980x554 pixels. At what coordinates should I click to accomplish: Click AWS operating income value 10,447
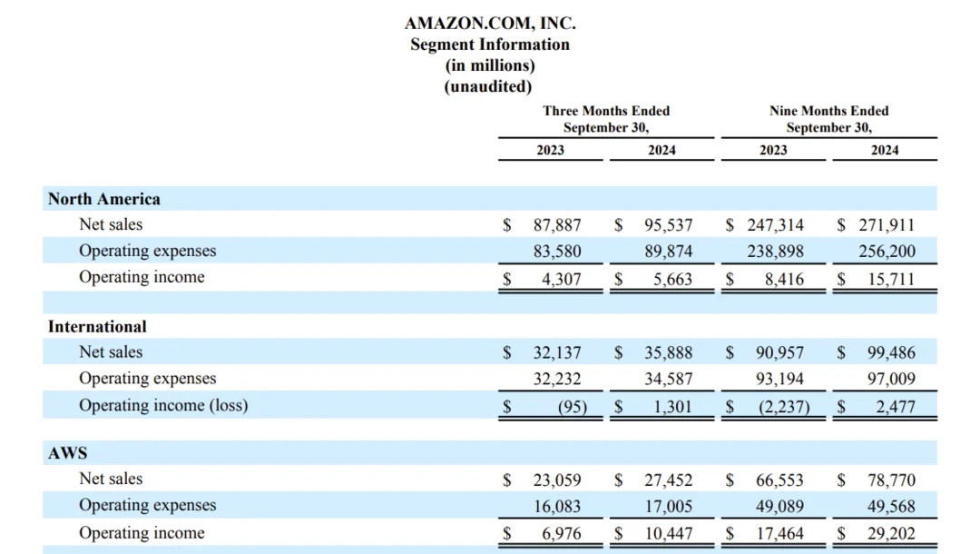click(668, 534)
